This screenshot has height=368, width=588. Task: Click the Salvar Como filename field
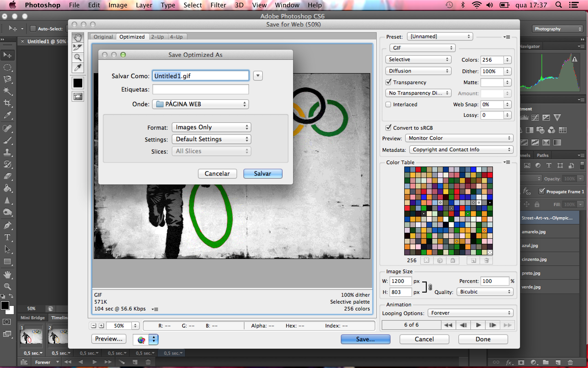[x=201, y=76]
